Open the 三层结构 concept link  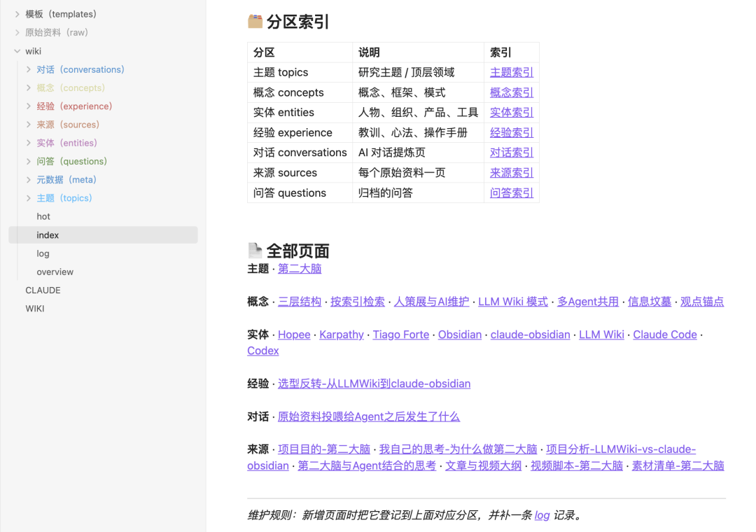300,302
